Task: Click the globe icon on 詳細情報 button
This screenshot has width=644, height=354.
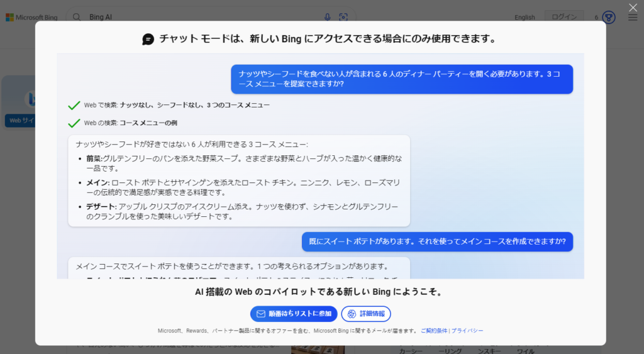Action: (x=352, y=314)
